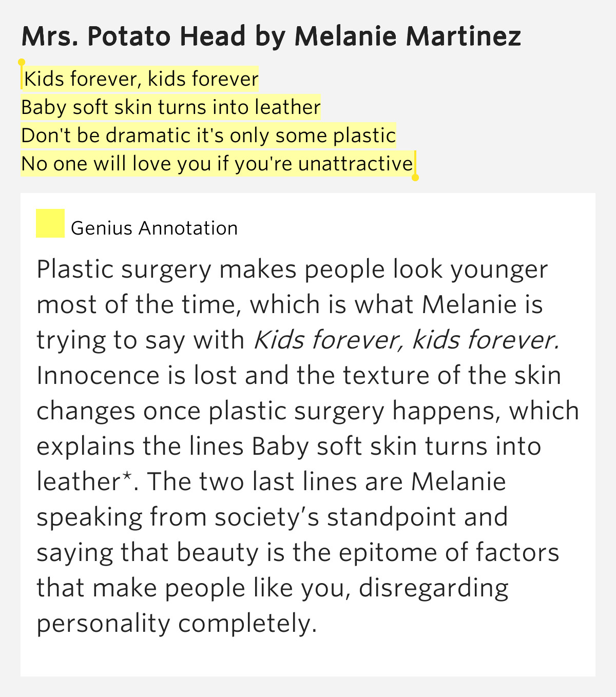Click the 'No one will love you' lyric line

coord(217,164)
